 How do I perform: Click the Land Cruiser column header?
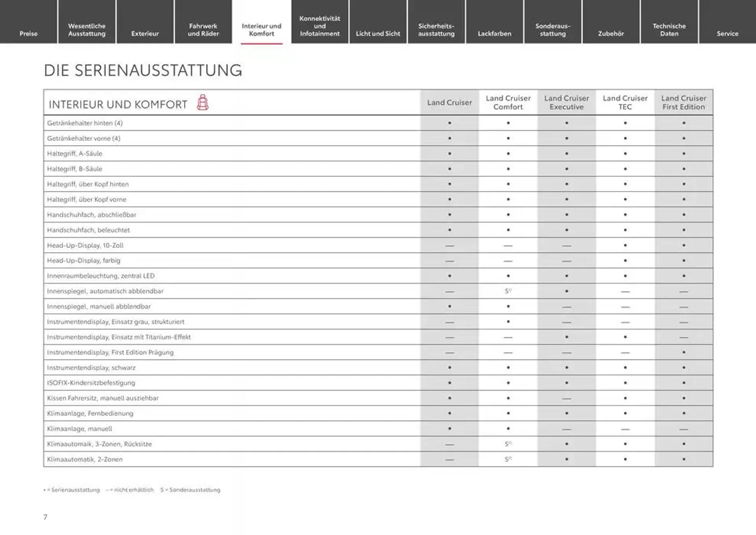[x=450, y=102]
